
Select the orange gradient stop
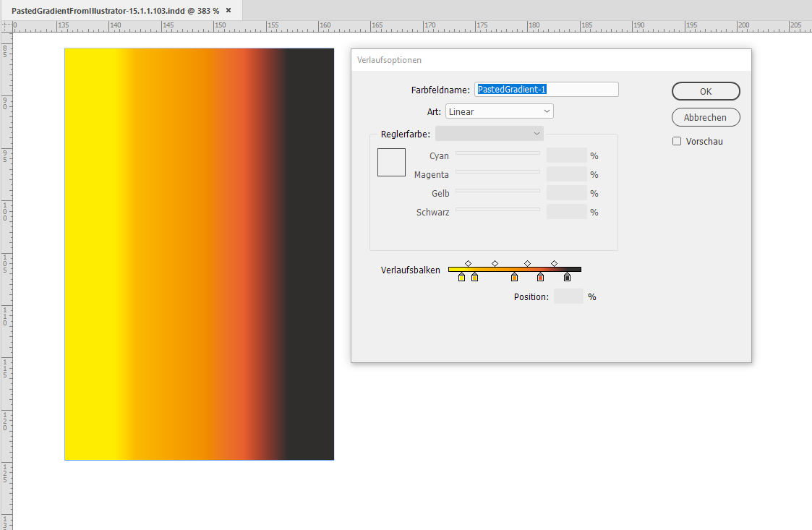point(515,276)
